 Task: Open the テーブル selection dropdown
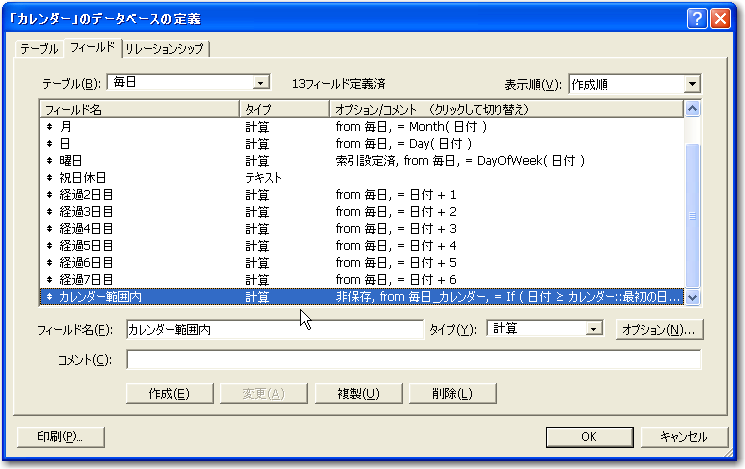pyautogui.click(x=260, y=83)
